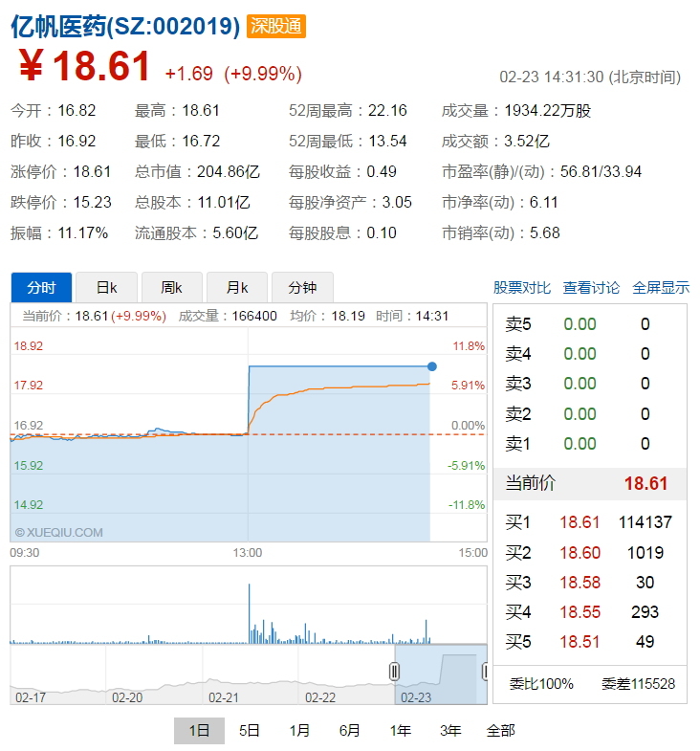Choose the 全部 time range
The height and width of the screenshot is (751, 700).
coord(501,730)
